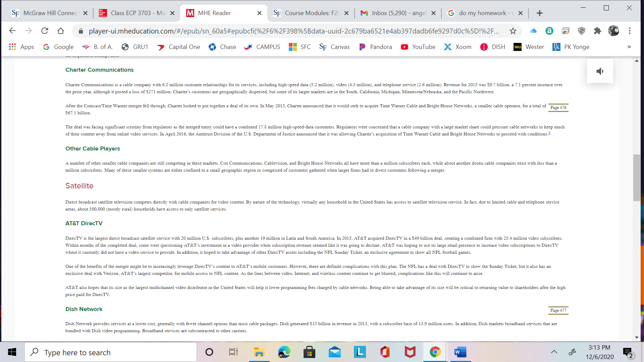Click the scrollbar down arrow

coord(637,338)
